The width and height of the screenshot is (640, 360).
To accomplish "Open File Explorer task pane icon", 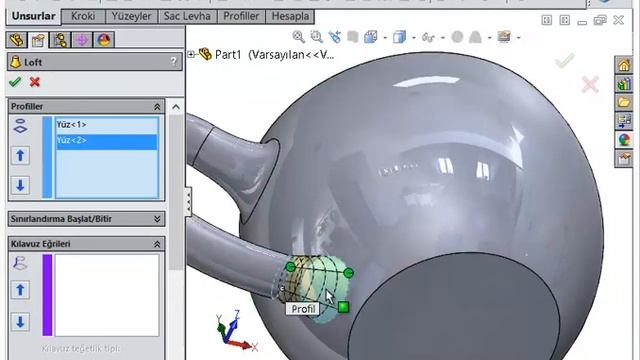I will coord(624,102).
